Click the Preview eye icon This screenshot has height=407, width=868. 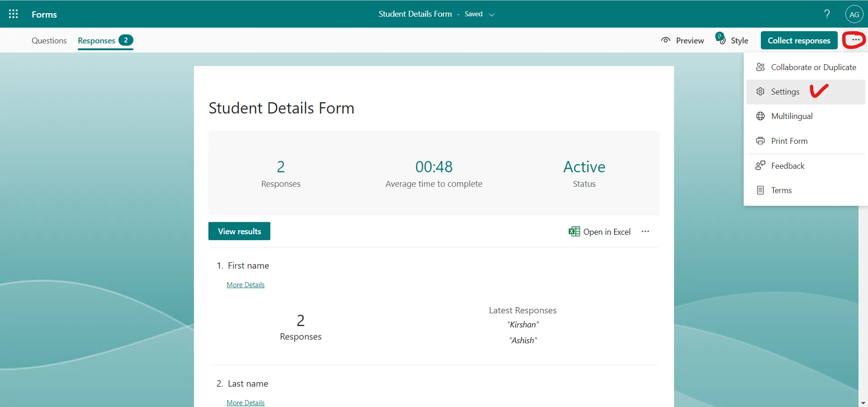665,40
